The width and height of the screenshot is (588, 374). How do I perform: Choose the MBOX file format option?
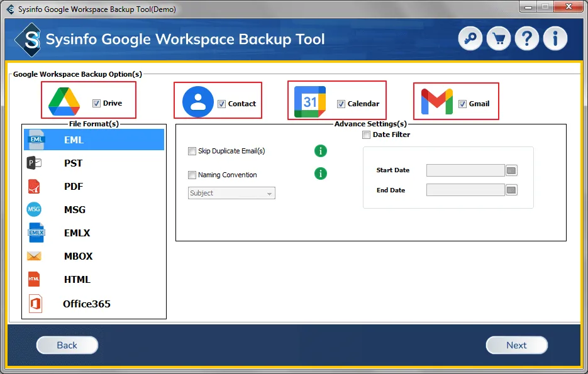click(78, 256)
